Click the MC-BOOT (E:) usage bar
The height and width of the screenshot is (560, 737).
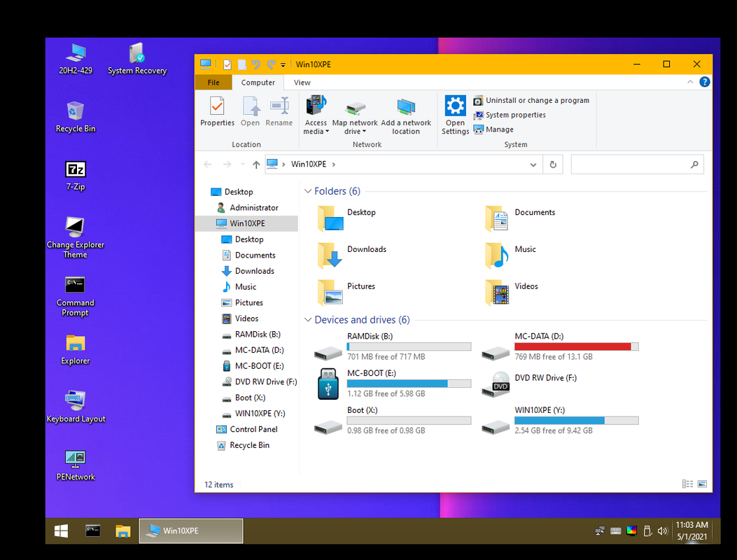pyautogui.click(x=409, y=384)
